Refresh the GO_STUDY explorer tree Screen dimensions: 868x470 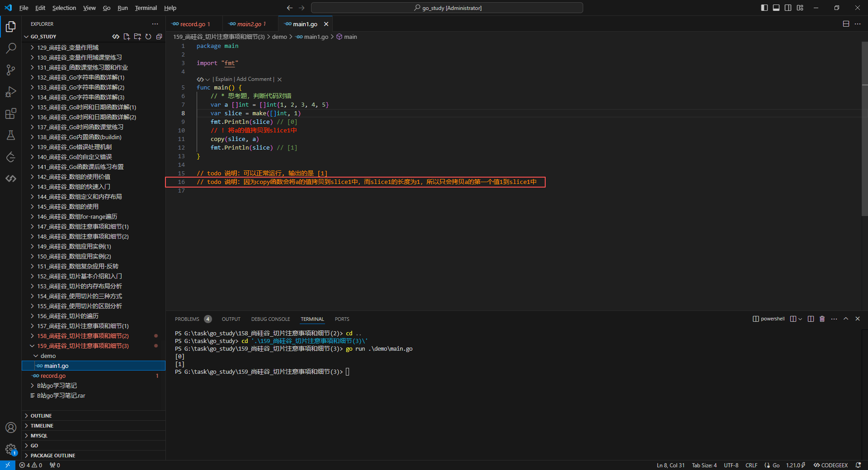tap(148, 37)
